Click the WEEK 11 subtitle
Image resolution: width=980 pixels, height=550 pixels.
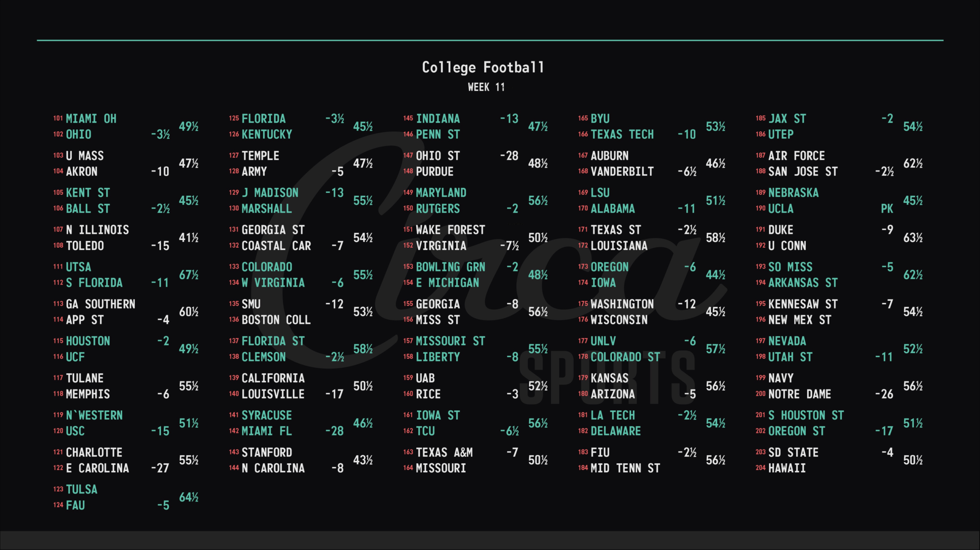tap(486, 88)
